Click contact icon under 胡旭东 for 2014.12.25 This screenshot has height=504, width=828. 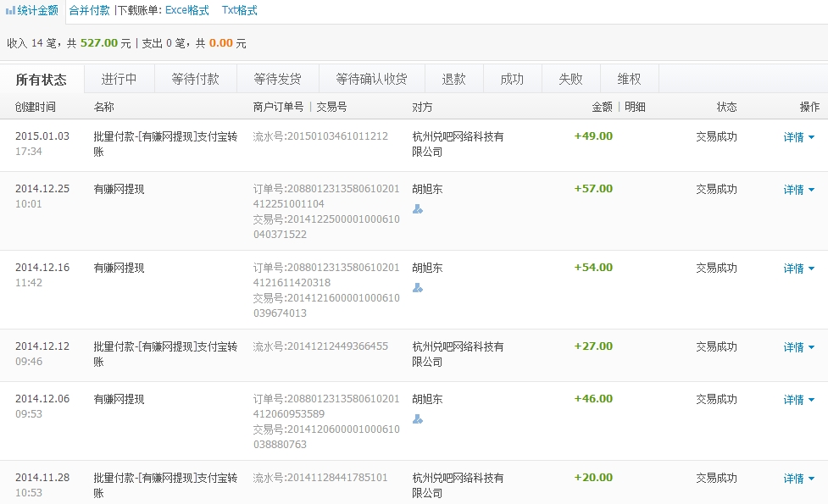coord(418,209)
